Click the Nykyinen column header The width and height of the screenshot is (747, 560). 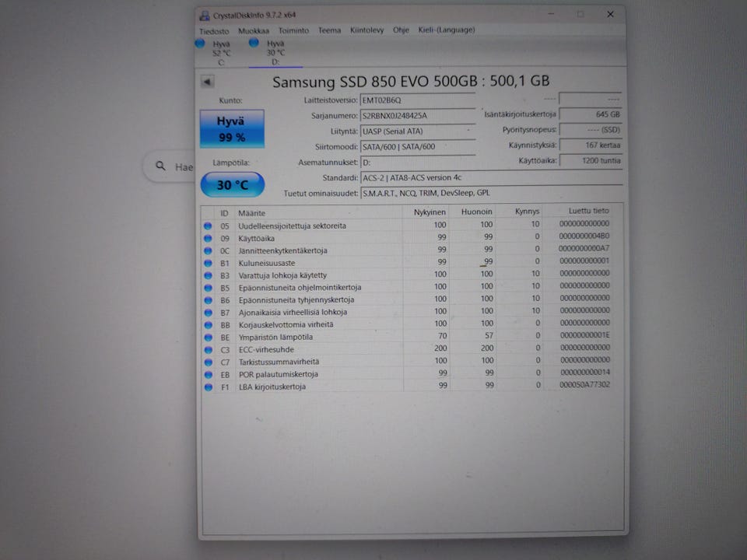pyautogui.click(x=430, y=212)
